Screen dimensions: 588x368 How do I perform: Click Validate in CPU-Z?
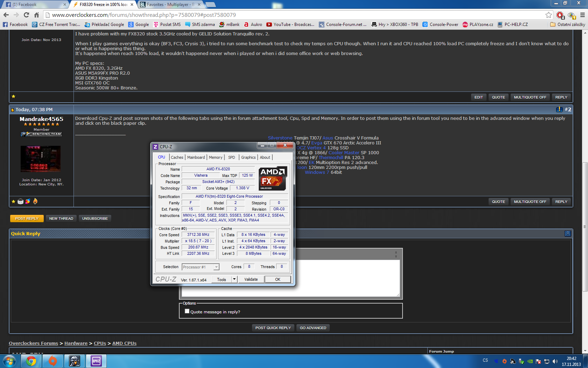coord(251,279)
